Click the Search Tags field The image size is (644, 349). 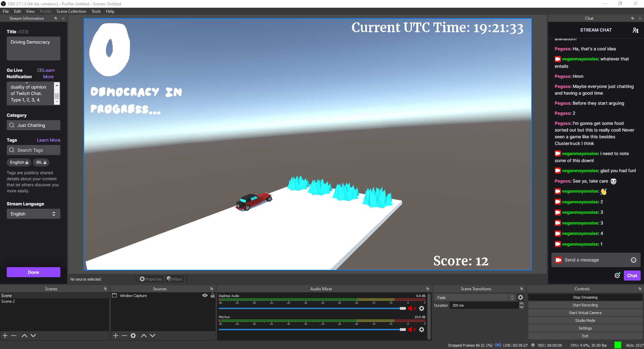pyautogui.click(x=34, y=150)
